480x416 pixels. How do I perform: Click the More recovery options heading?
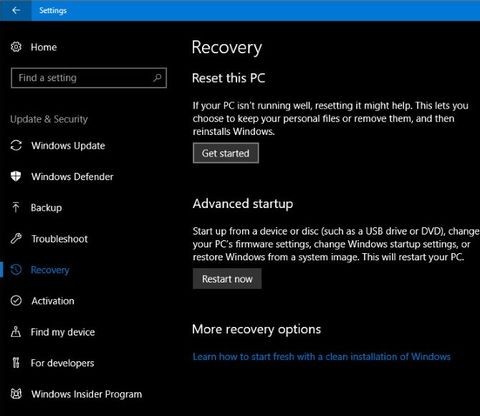[x=257, y=329]
